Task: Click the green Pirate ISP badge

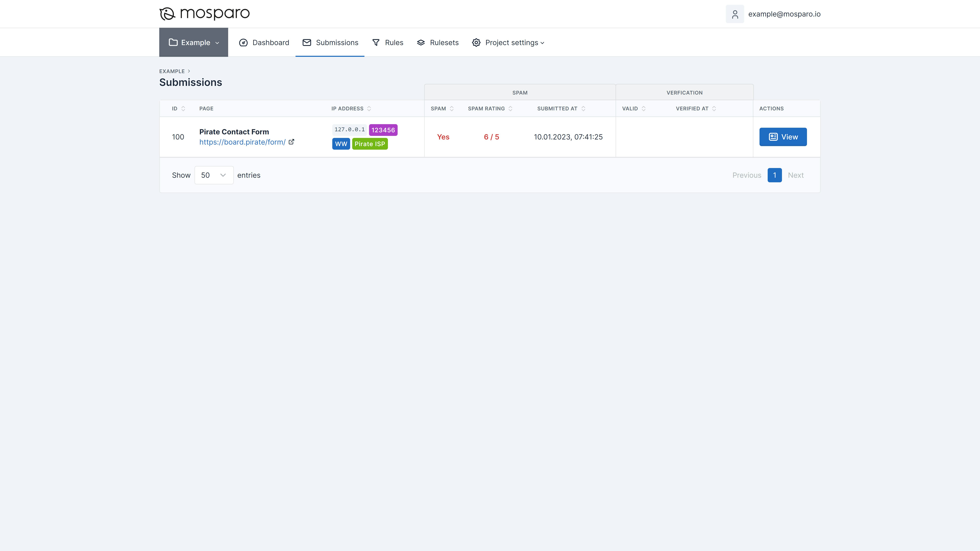Action: tap(370, 144)
